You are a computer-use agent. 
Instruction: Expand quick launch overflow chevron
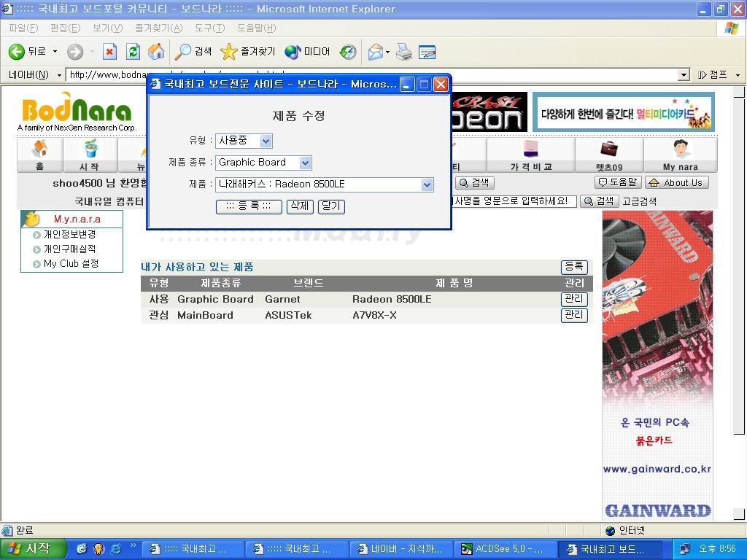(133, 545)
